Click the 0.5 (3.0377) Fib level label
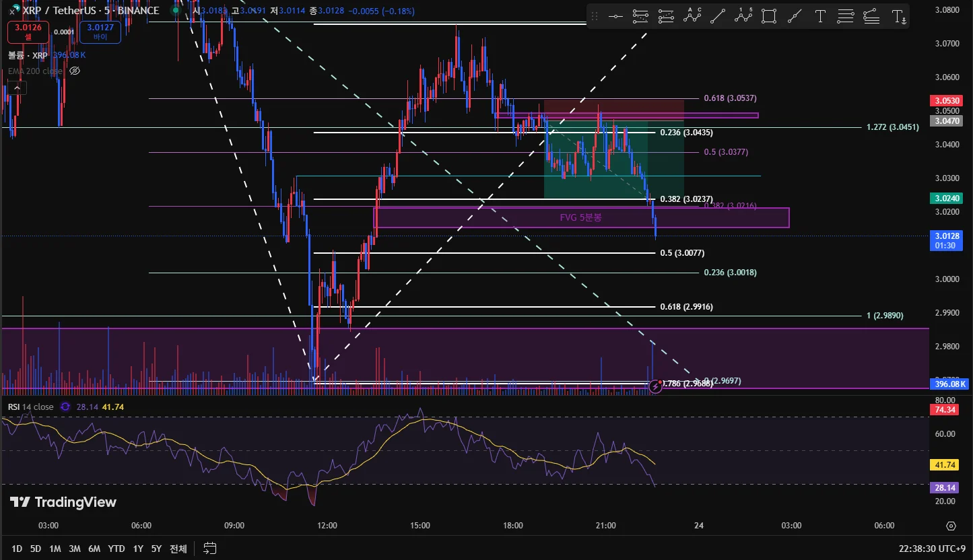This screenshot has height=560, width=973. 726,152
